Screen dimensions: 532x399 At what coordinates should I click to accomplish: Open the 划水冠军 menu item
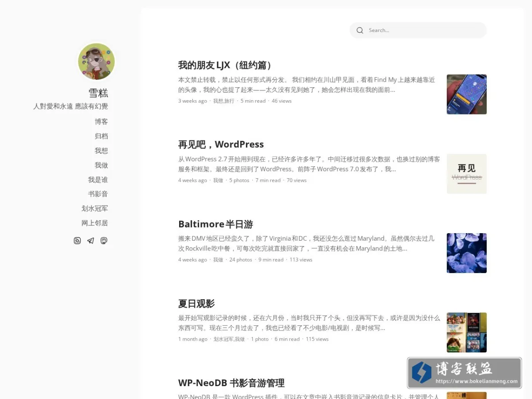click(x=95, y=208)
